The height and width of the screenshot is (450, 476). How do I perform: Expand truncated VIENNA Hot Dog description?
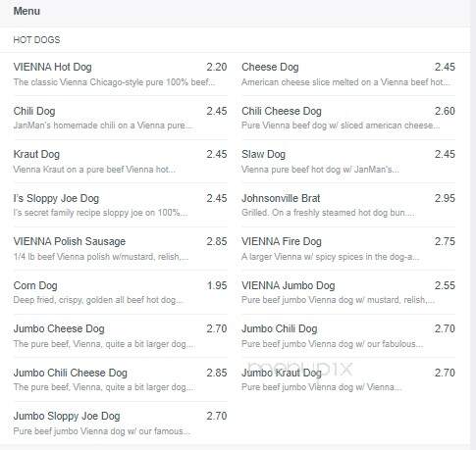(114, 82)
